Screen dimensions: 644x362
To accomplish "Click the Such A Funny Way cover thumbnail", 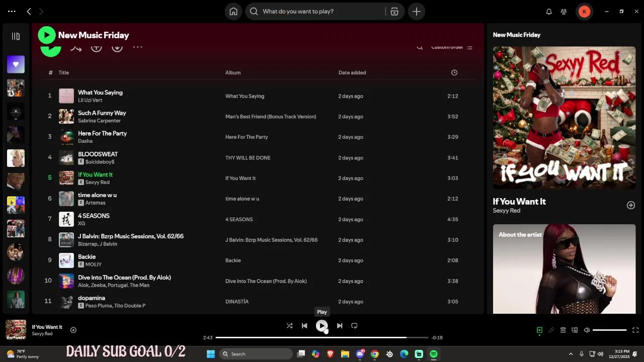I will pos(66,116).
